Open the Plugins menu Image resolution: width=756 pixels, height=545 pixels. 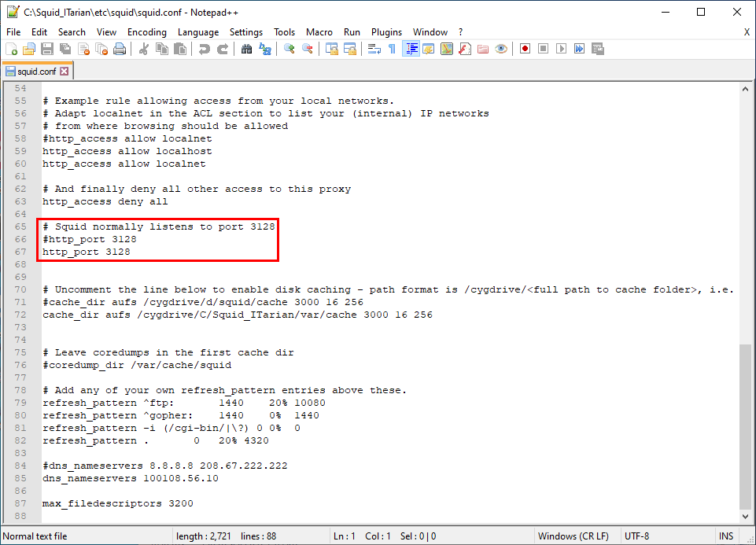387,31
